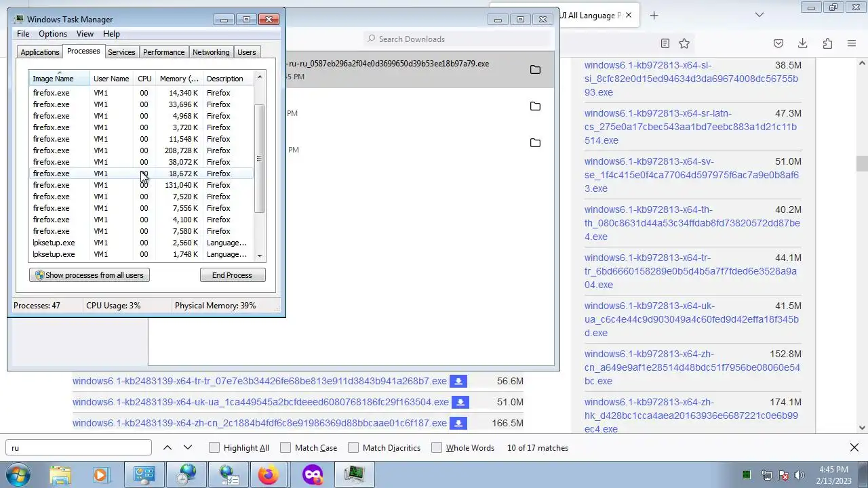Enable Whole Words checkbox

[x=437, y=447]
